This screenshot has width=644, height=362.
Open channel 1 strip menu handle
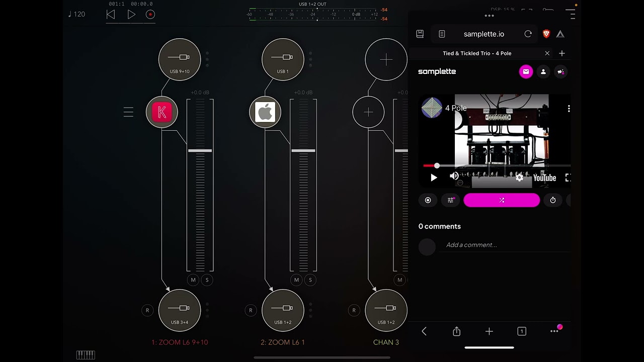[x=128, y=112]
